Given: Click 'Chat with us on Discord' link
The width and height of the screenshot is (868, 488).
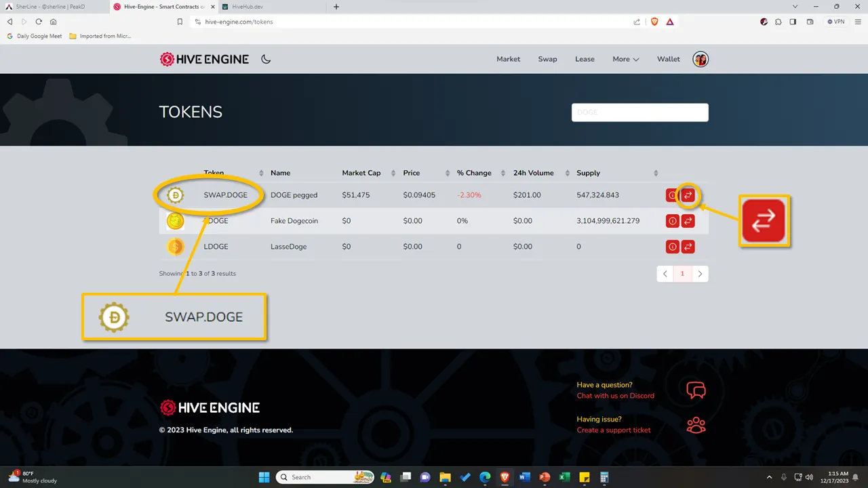Looking at the screenshot, I should 615,396.
